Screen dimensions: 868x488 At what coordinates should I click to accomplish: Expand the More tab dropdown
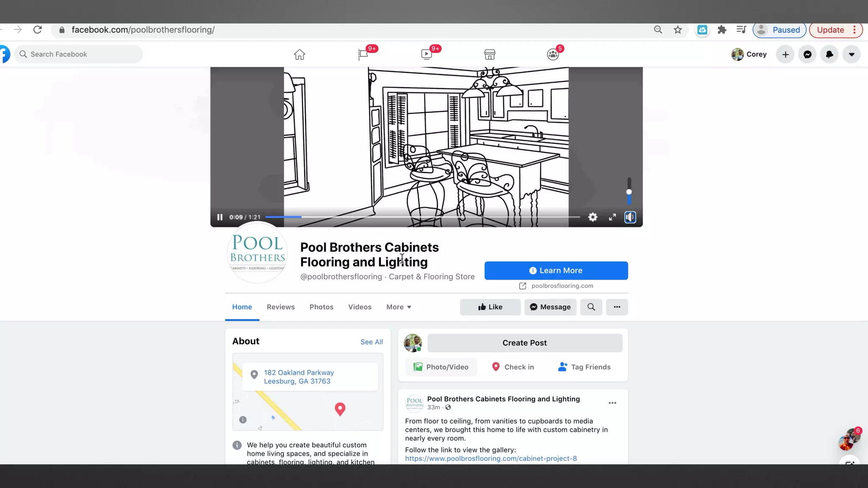(398, 307)
